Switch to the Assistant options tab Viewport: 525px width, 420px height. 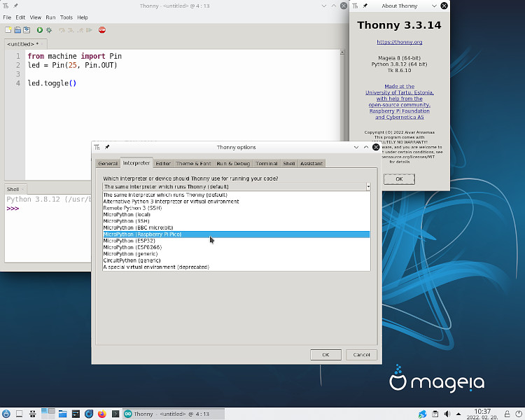[x=311, y=163]
